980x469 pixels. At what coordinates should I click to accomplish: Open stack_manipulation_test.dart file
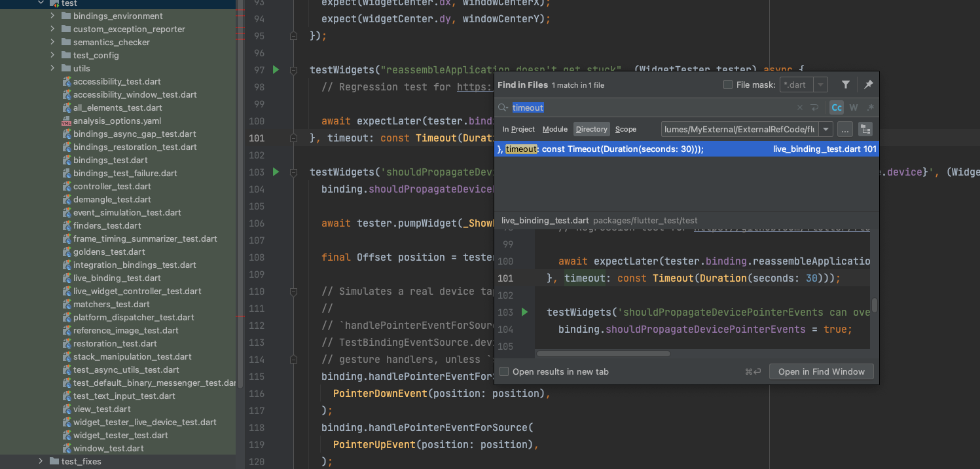132,356
